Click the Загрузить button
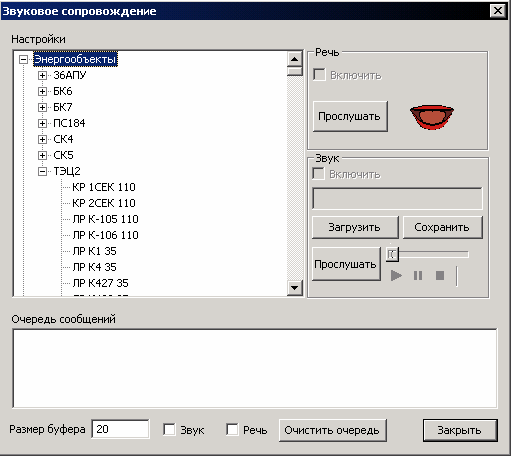511x456 pixels. [355, 227]
